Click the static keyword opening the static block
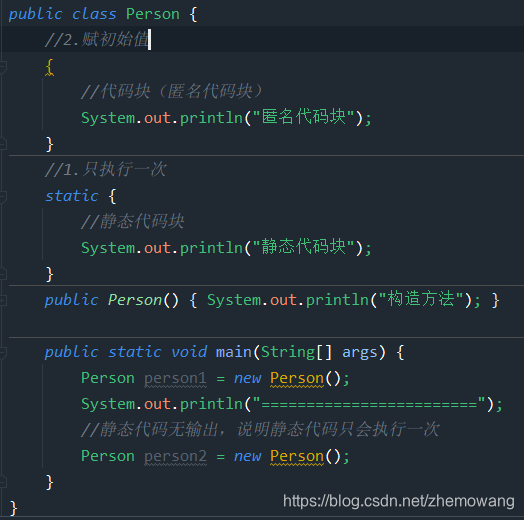524x520 pixels. click(72, 196)
